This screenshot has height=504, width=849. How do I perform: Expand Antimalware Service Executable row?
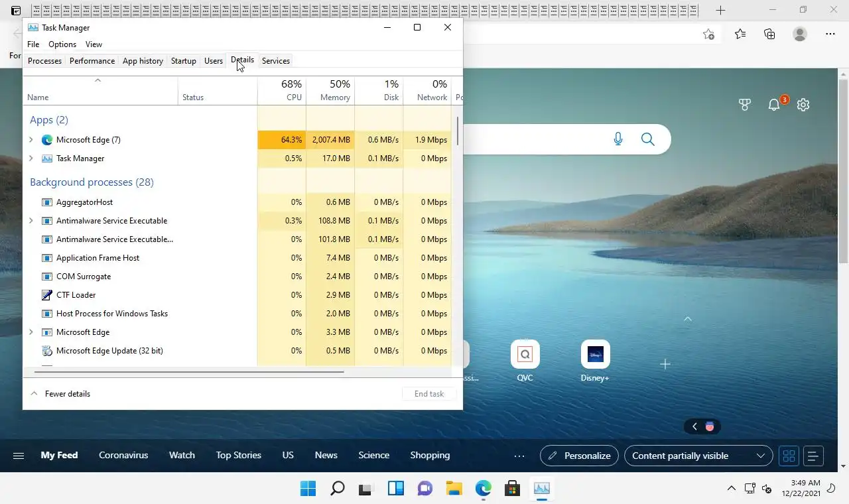31,221
